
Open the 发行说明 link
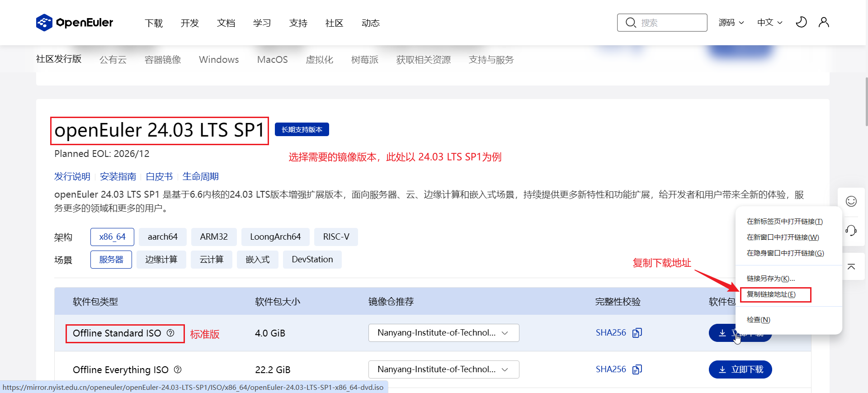72,176
